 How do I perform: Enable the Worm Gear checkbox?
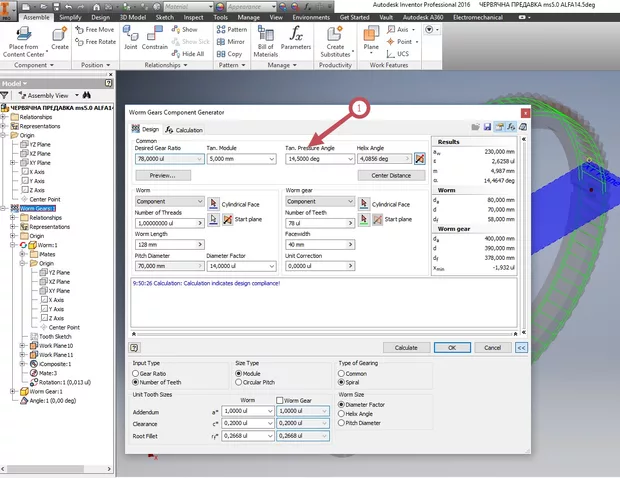click(x=281, y=400)
